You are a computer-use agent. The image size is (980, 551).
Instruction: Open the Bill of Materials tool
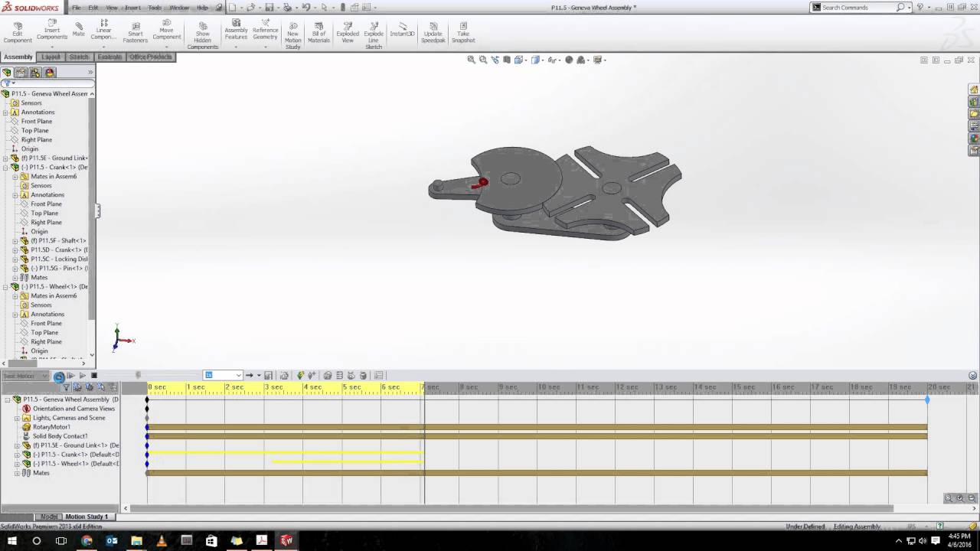tap(319, 31)
